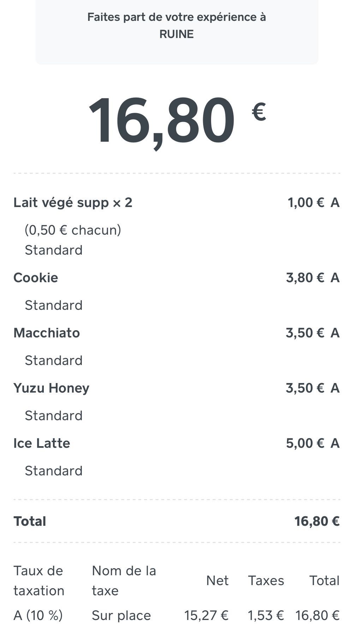Click the 1,53 € taxes amount
353x644 pixels.
[265, 615]
